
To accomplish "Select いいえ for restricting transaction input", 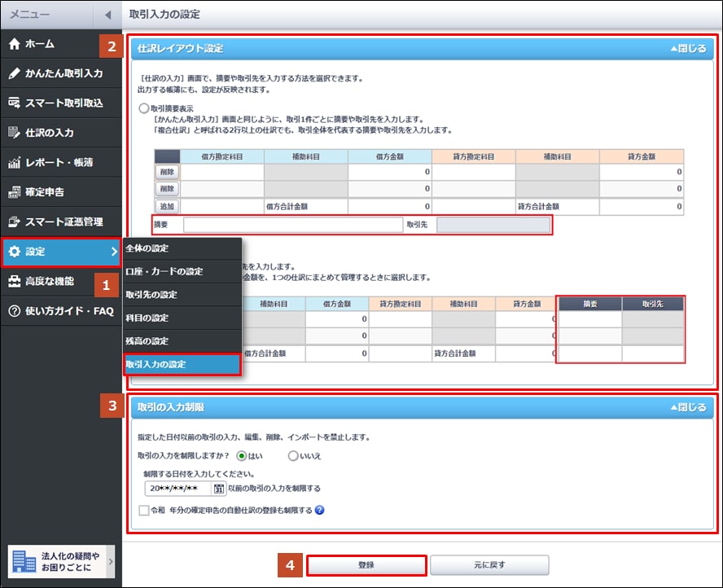I will click(293, 455).
